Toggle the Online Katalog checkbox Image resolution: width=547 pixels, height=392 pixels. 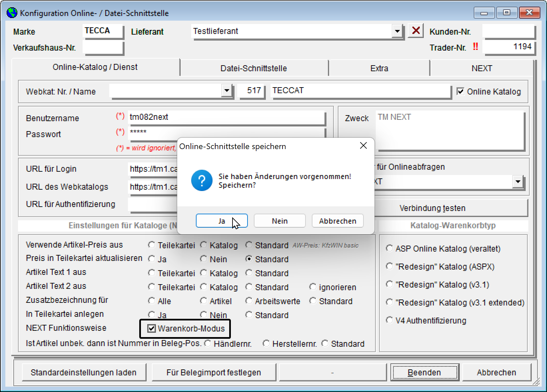[x=460, y=91]
